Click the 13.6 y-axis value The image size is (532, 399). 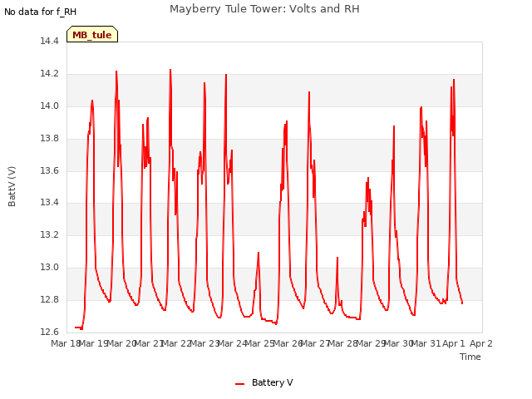tap(50, 170)
